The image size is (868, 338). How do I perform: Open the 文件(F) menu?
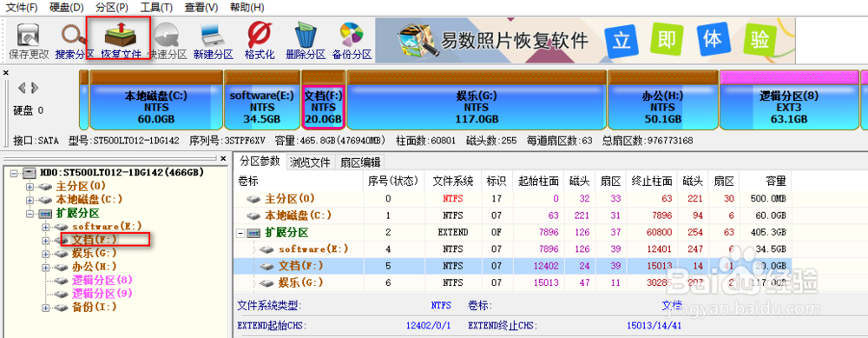click(x=22, y=8)
